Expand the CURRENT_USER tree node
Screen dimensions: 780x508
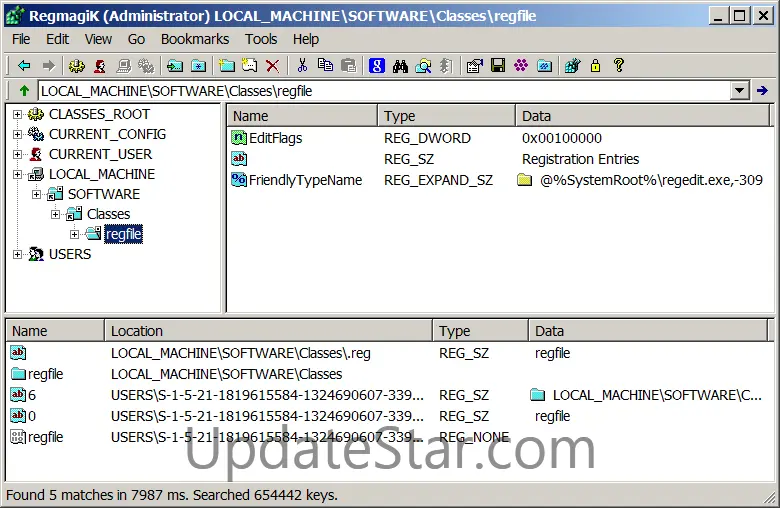[17, 154]
